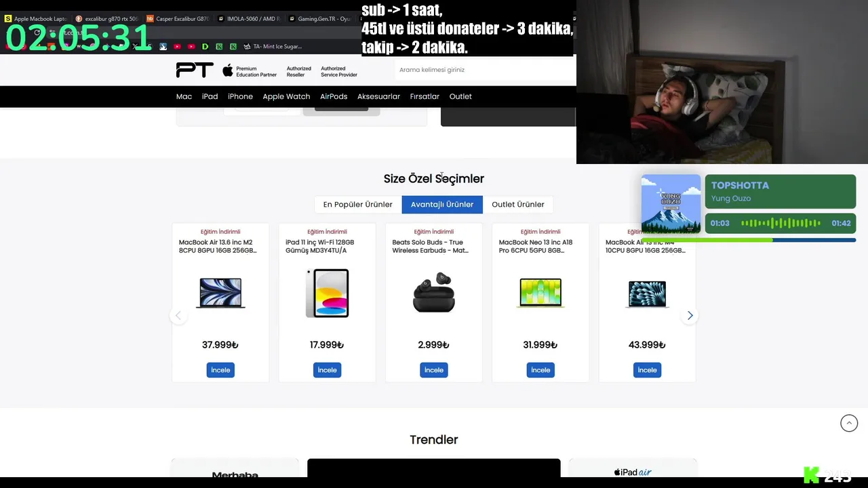This screenshot has width=868, height=488.
Task: Click the Apple Premium Education Partner badge
Action: pos(249,70)
